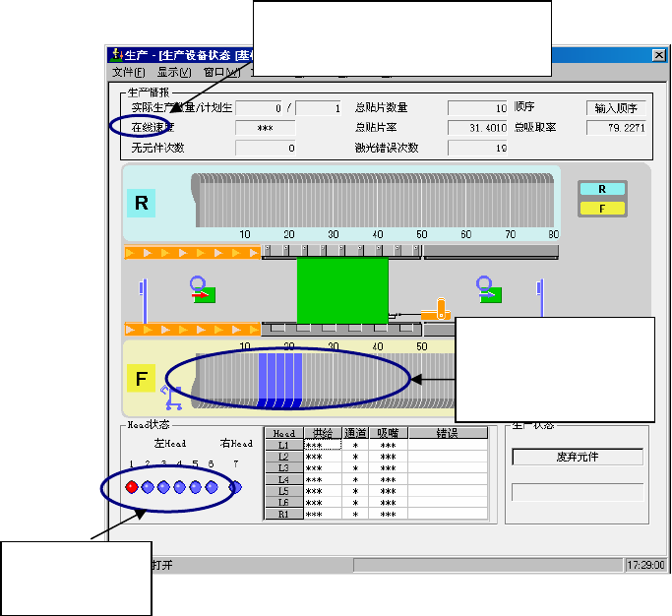The width and height of the screenshot is (672, 616).
Task: Click right head 7 blue status indicator
Action: (235, 487)
